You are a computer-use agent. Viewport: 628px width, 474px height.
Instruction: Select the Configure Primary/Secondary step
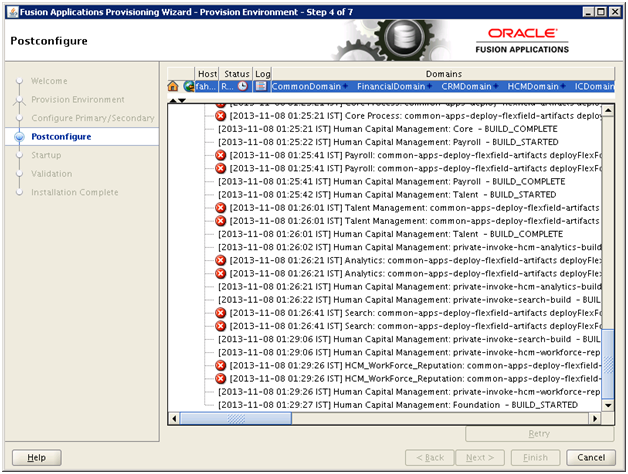tap(93, 118)
